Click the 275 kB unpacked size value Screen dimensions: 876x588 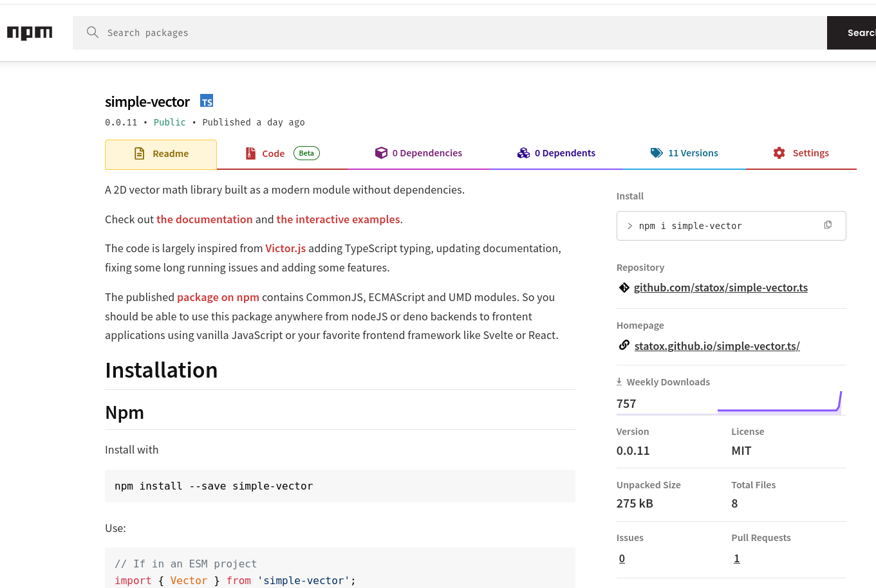tap(635, 504)
